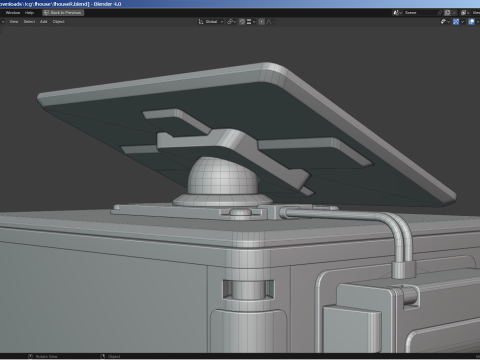This screenshot has width=480, height=360.
Task: Open the pivot point dropdown
Action: [231, 22]
